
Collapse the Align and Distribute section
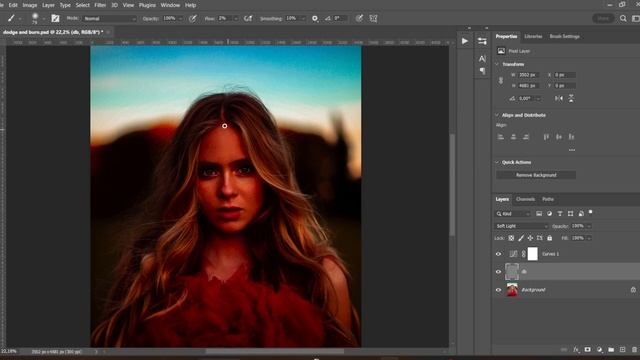(497, 115)
